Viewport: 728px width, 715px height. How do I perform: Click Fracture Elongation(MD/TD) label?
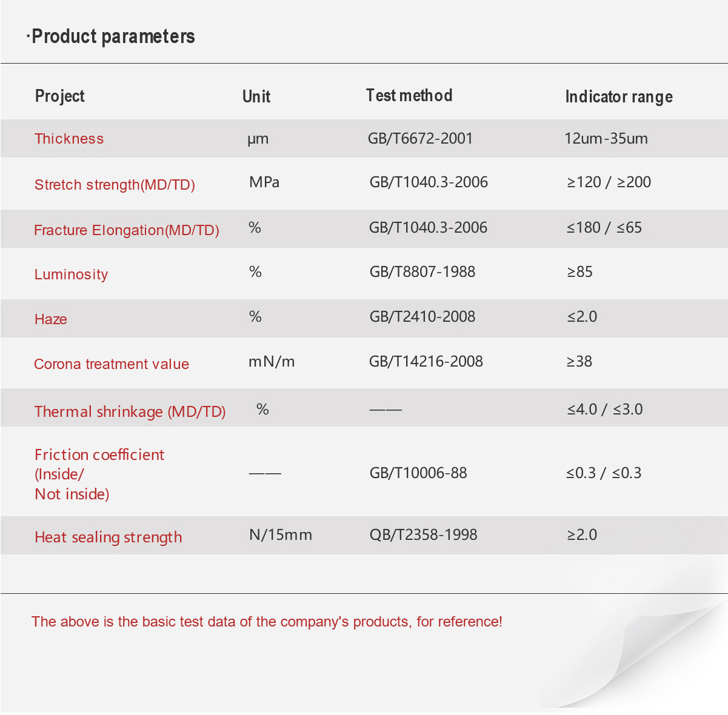tap(127, 230)
